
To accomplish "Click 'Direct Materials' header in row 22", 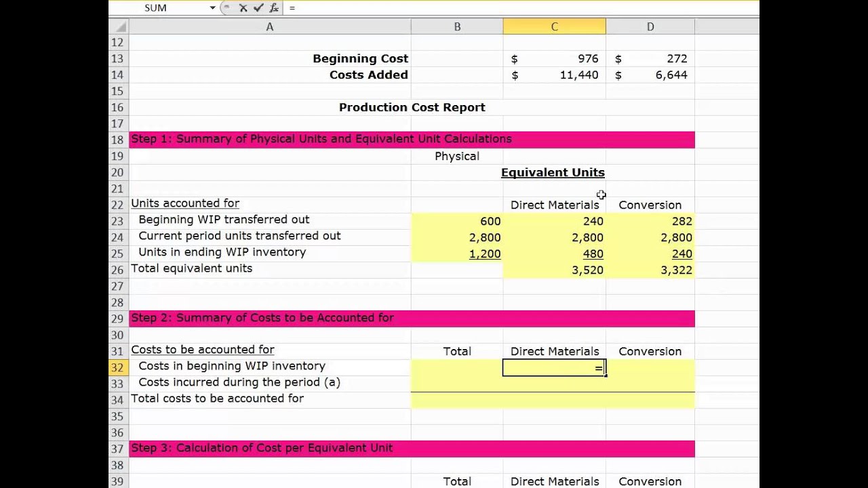I will pos(555,205).
